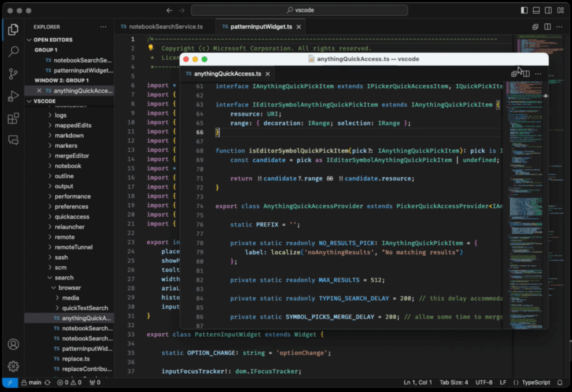Viewport: 572px width, 392px height.
Task: Click the sync changes icon in status bar
Action: click(x=48, y=382)
